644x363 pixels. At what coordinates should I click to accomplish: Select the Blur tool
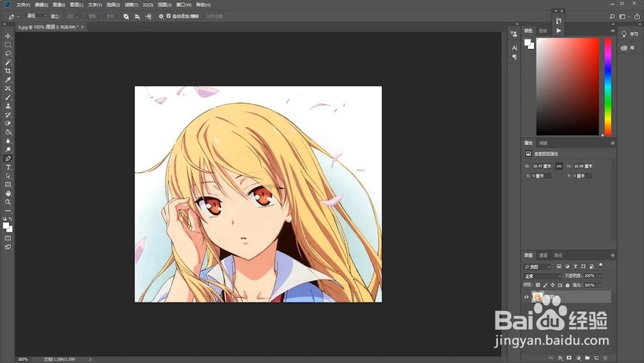(x=8, y=141)
